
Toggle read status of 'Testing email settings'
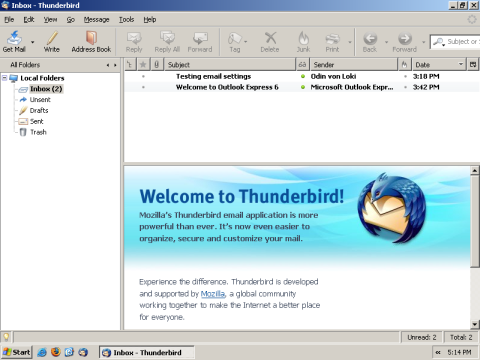pyautogui.click(x=303, y=76)
